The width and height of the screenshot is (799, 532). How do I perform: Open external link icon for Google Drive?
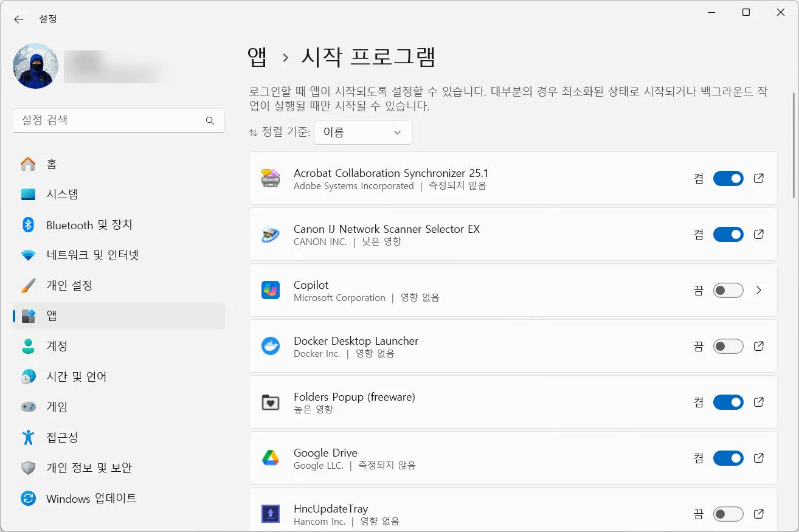[759, 458]
